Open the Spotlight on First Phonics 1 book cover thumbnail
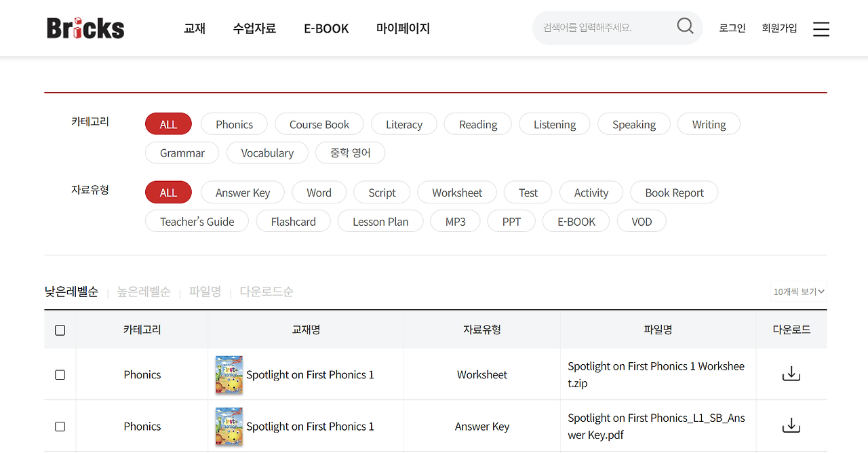The height and width of the screenshot is (453, 868). (x=229, y=374)
